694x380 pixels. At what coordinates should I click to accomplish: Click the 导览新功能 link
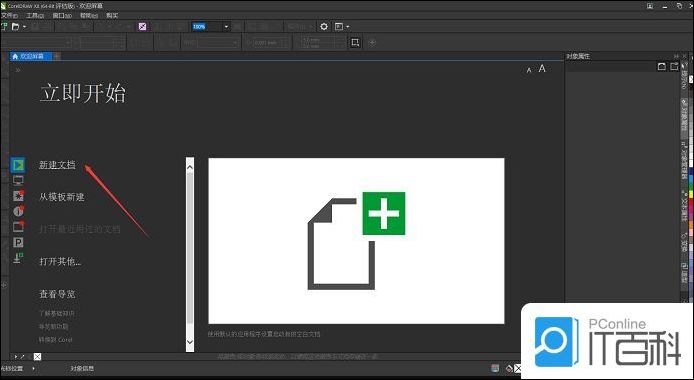54,326
